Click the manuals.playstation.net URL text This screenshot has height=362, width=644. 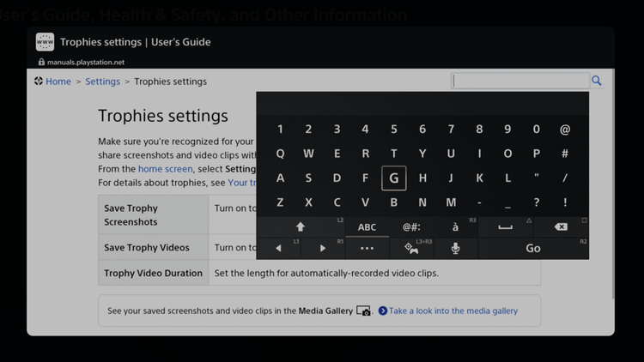point(85,63)
